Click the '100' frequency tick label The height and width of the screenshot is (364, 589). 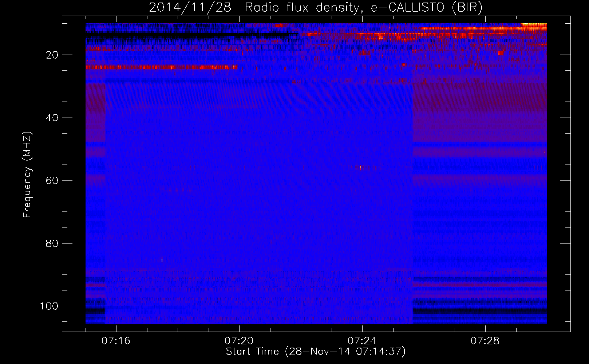pos(49,306)
